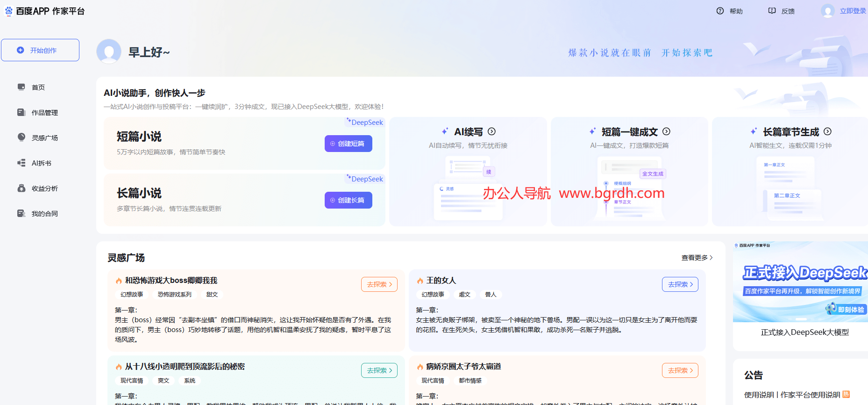The image size is (868, 405).
Task: Open AI拆书 in the sidebar
Action: point(42,163)
